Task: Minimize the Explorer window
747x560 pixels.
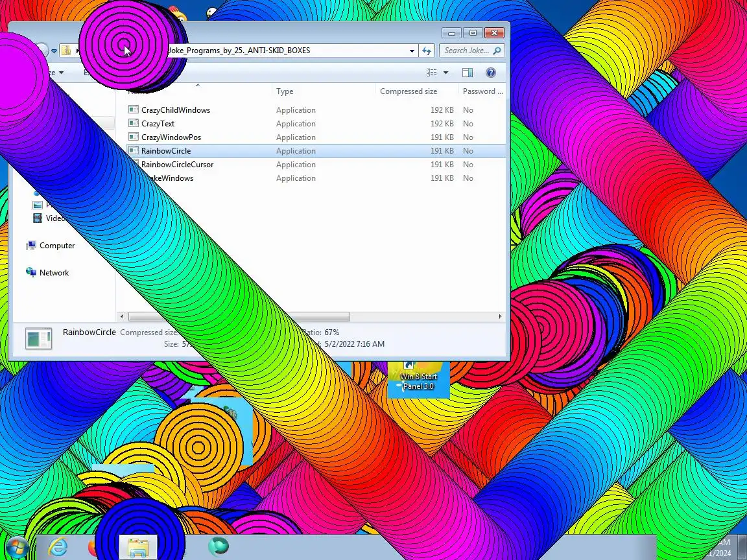Action: coord(451,33)
